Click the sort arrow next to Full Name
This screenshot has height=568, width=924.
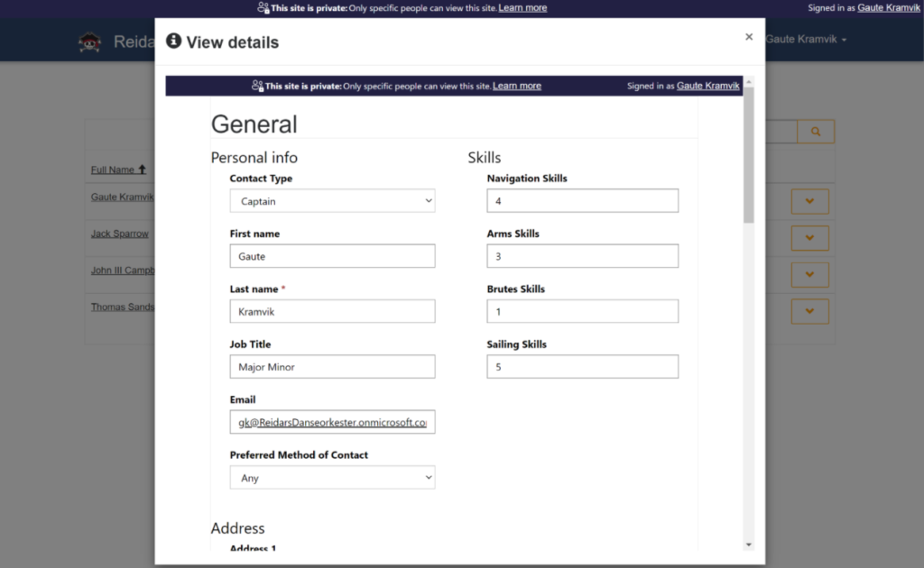point(142,169)
